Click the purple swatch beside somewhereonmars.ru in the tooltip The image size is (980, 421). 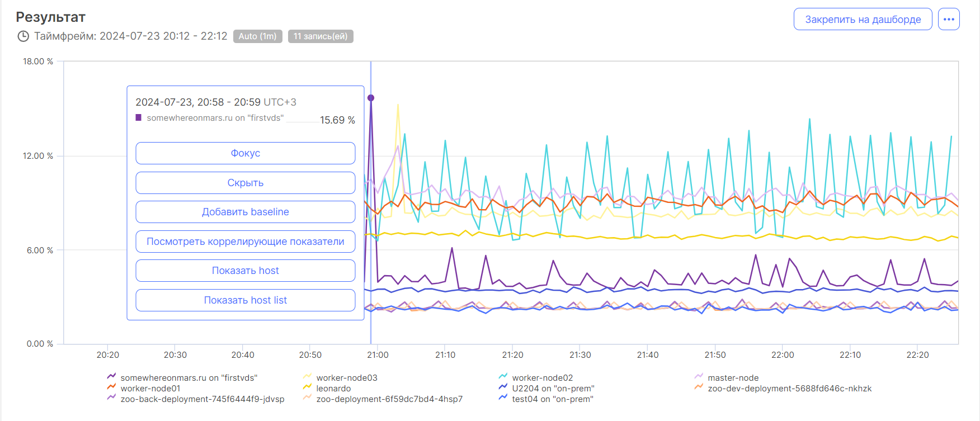(x=139, y=118)
